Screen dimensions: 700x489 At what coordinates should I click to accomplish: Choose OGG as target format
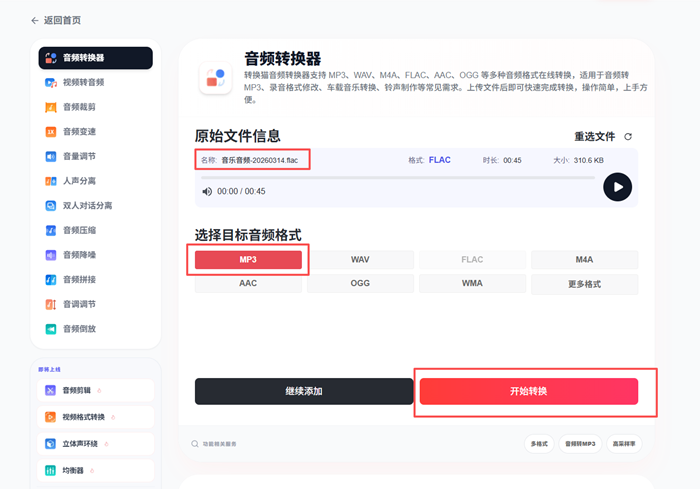pyautogui.click(x=360, y=284)
